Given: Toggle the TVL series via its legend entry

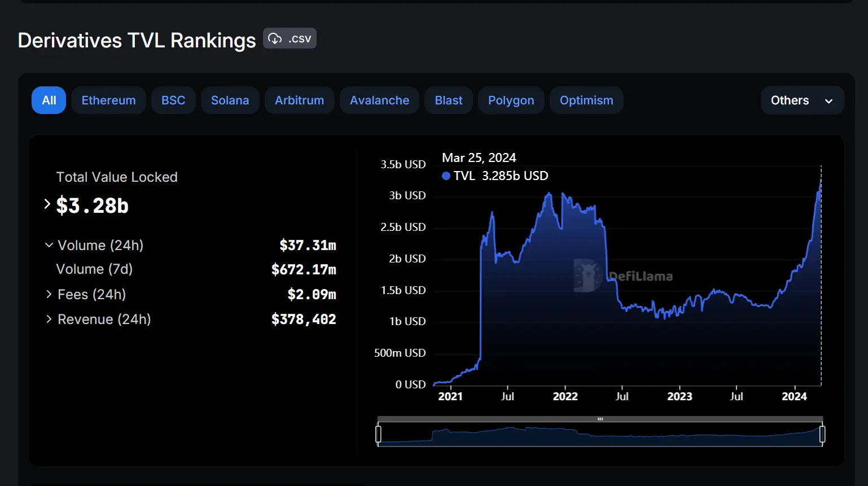Looking at the screenshot, I should pyautogui.click(x=494, y=176).
